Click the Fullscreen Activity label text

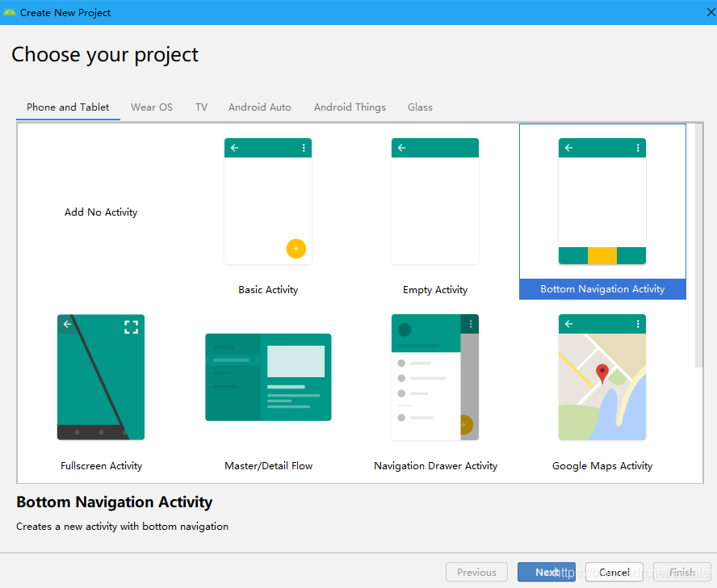[x=101, y=466]
